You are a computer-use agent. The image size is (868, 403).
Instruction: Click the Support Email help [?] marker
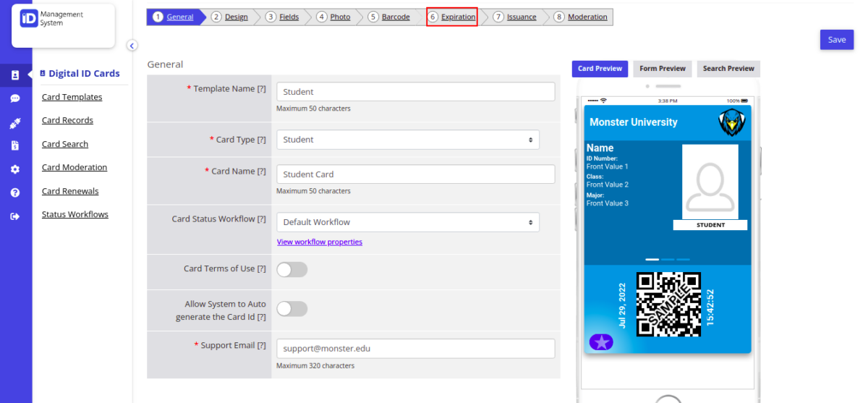[262, 346]
